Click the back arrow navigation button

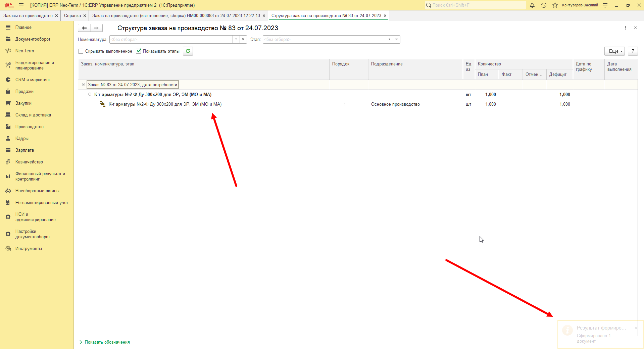(84, 28)
